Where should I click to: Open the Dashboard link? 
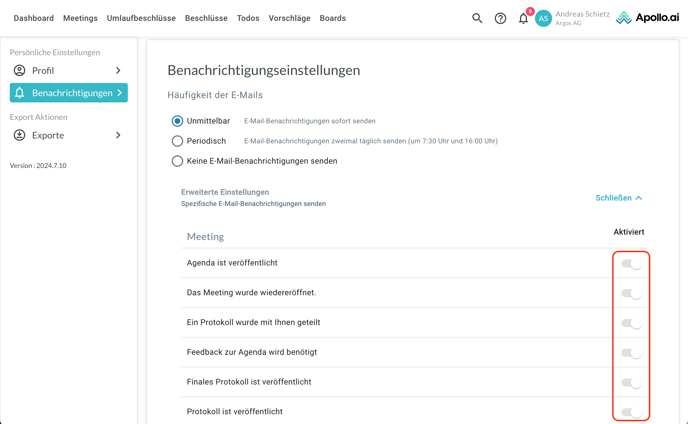click(x=34, y=18)
